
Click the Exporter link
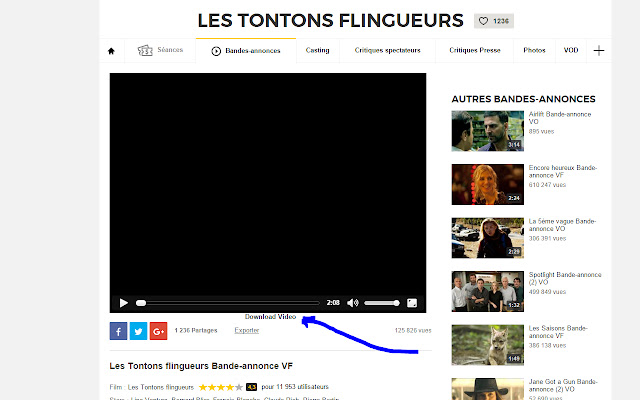pos(246,330)
